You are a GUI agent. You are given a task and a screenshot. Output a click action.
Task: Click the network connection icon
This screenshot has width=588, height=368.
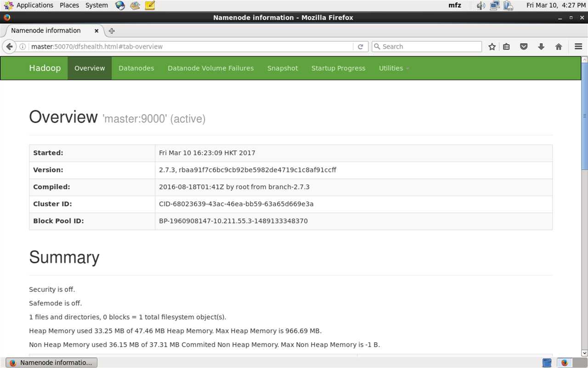click(x=495, y=6)
